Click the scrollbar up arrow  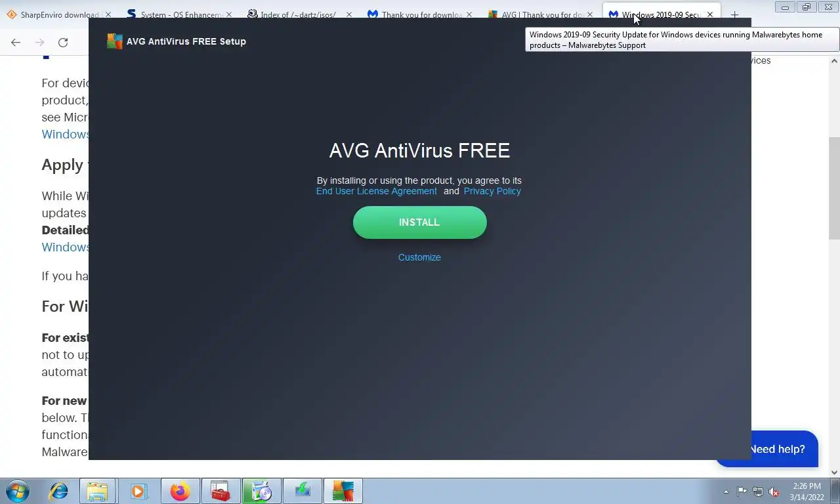(834, 61)
